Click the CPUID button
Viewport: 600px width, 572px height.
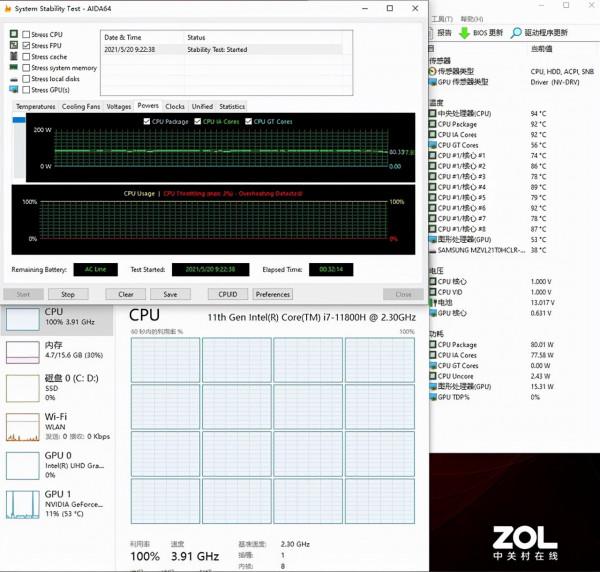[228, 294]
